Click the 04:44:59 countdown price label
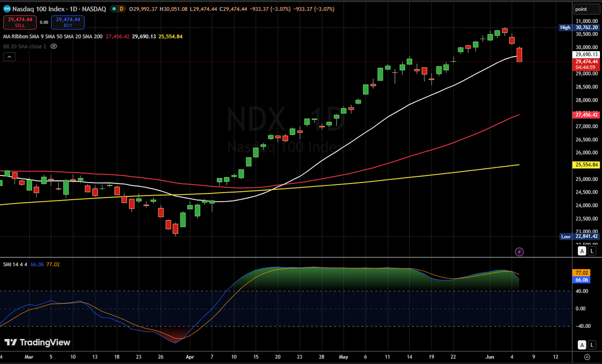602x364 pixels. (x=586, y=67)
